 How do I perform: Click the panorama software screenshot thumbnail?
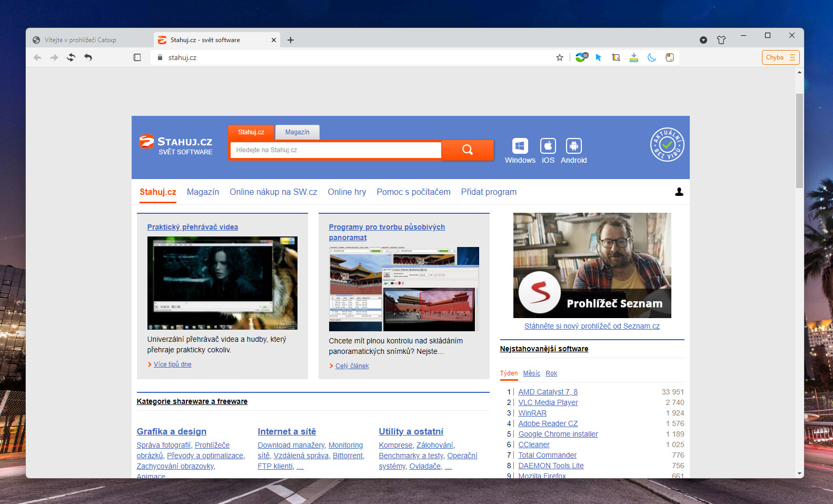pyautogui.click(x=404, y=289)
